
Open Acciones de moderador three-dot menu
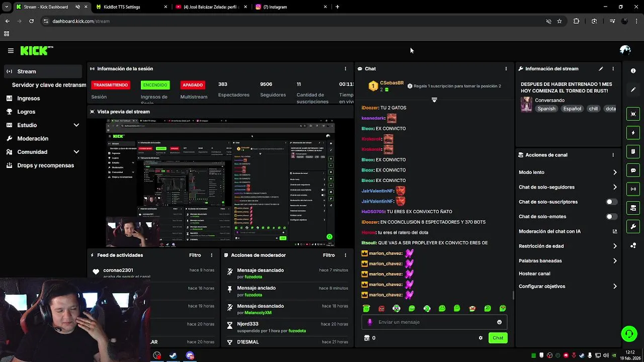click(x=345, y=255)
